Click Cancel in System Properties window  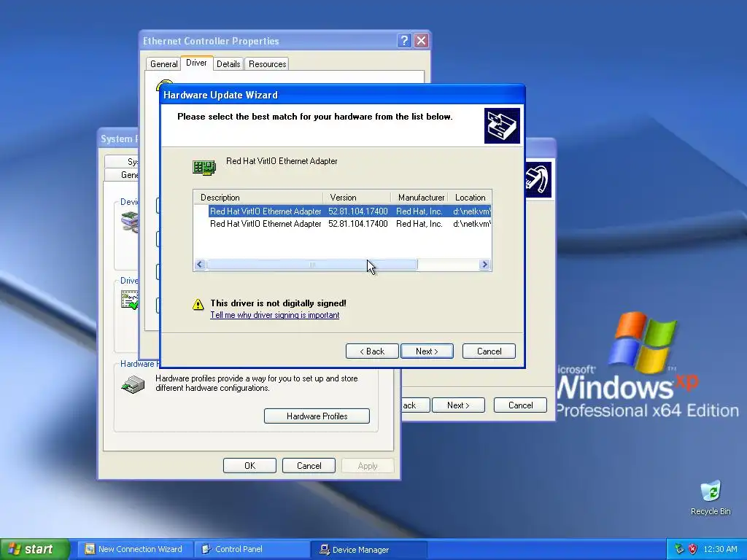pyautogui.click(x=309, y=466)
